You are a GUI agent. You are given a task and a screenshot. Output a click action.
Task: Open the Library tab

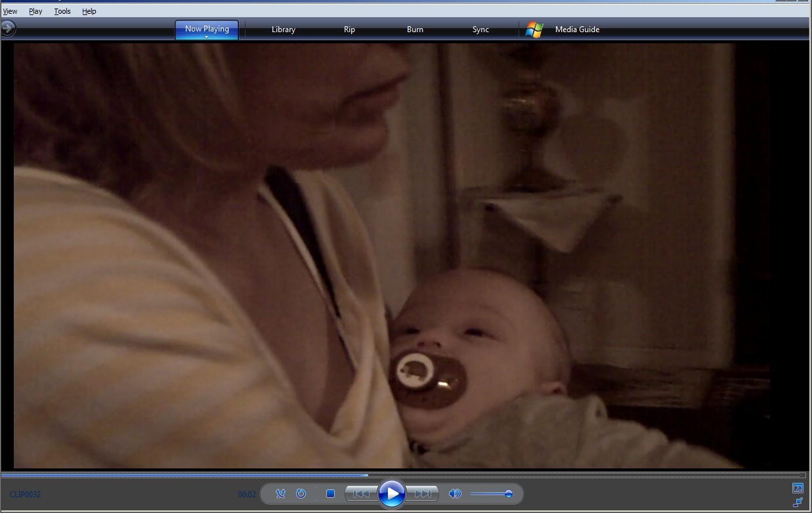pyautogui.click(x=284, y=30)
